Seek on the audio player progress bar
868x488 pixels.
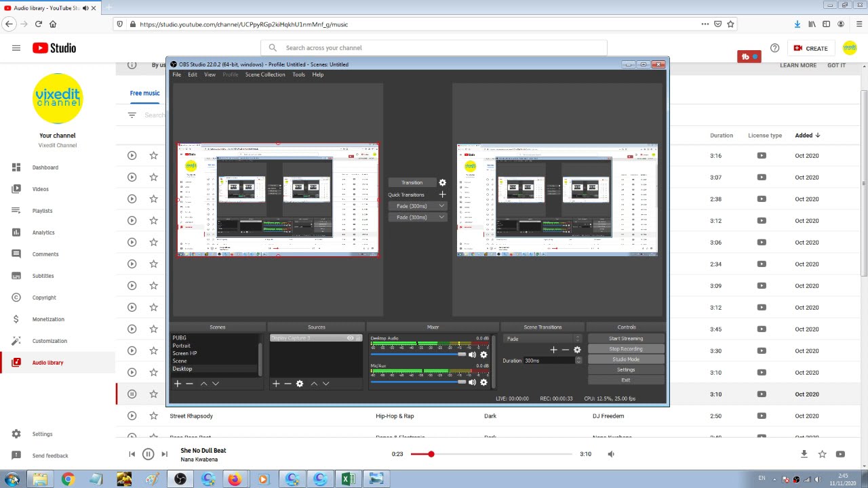(491, 454)
